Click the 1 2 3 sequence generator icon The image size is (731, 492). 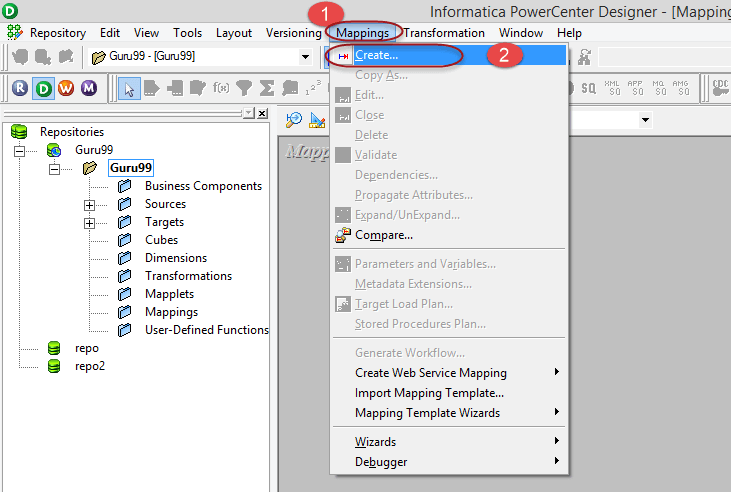tap(313, 88)
